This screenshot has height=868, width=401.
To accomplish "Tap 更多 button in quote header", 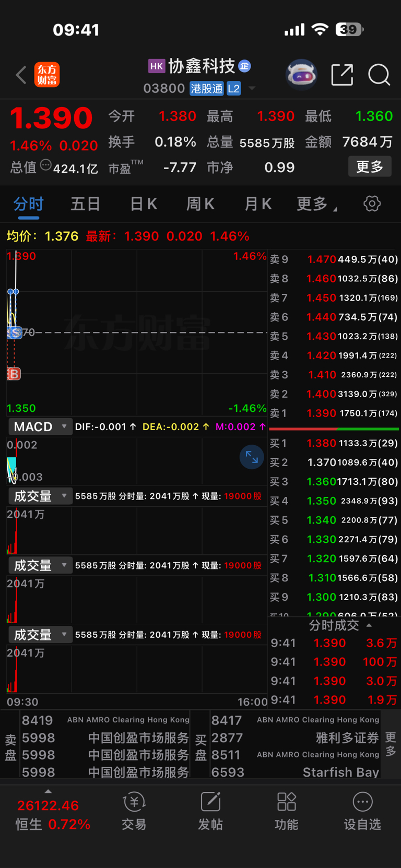I will pyautogui.click(x=370, y=167).
